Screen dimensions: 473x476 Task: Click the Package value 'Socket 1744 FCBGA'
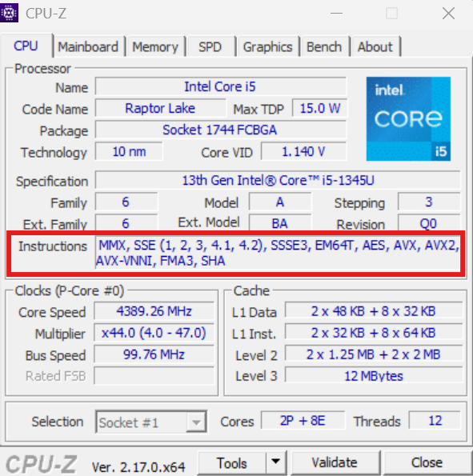pos(221,130)
